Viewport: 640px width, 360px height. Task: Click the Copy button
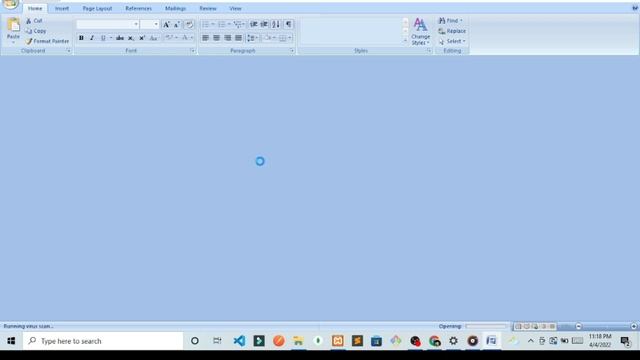tap(36, 31)
